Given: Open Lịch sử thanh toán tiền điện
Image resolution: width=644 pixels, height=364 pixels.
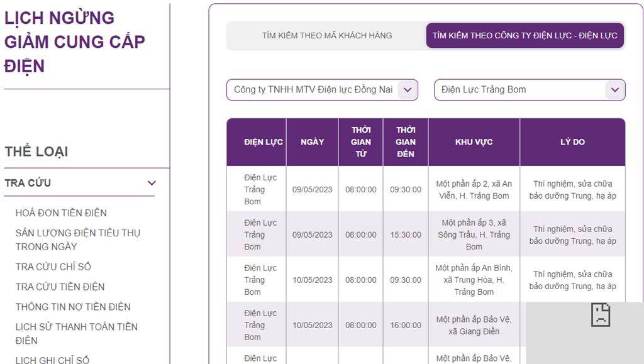Looking at the screenshot, I should pyautogui.click(x=76, y=333).
